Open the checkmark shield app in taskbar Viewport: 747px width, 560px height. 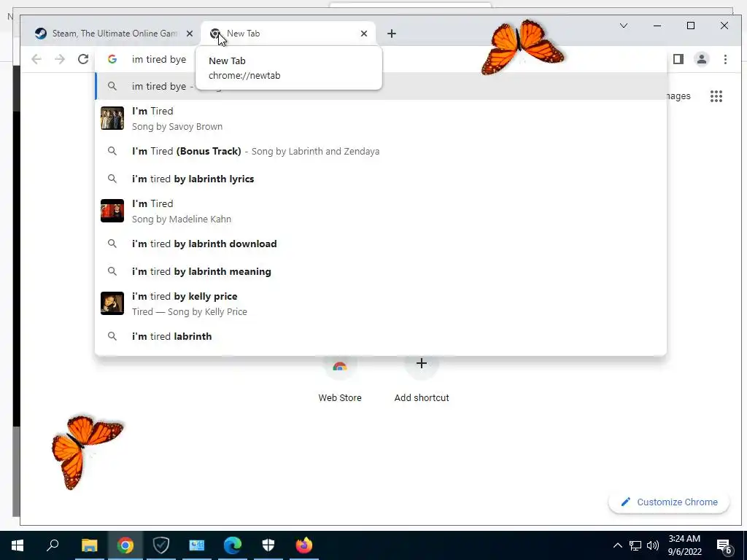click(161, 545)
